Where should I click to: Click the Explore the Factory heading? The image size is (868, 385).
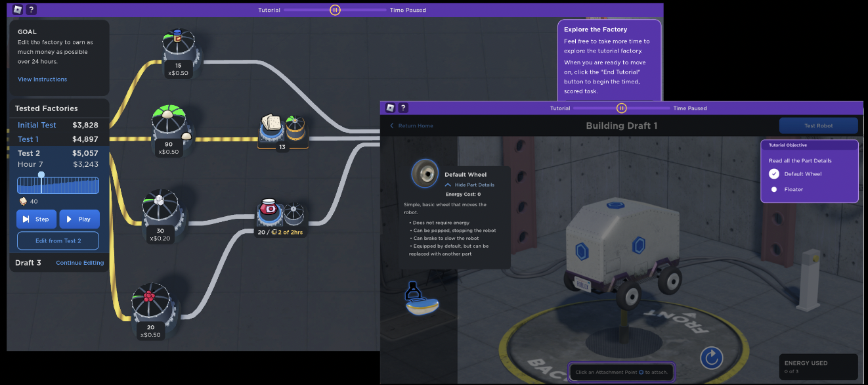596,30
